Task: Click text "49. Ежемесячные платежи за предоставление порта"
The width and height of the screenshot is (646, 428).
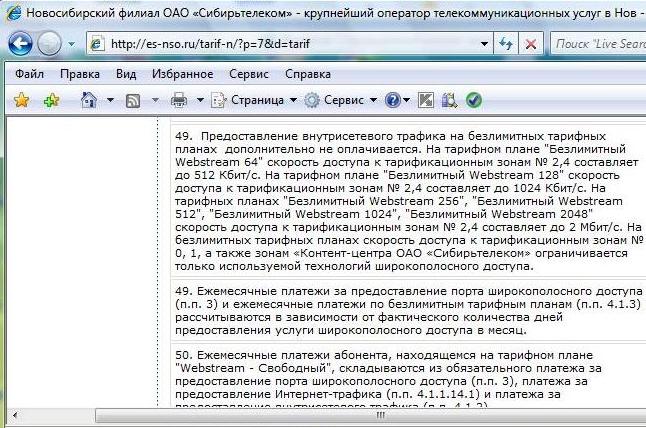Action: pos(330,291)
